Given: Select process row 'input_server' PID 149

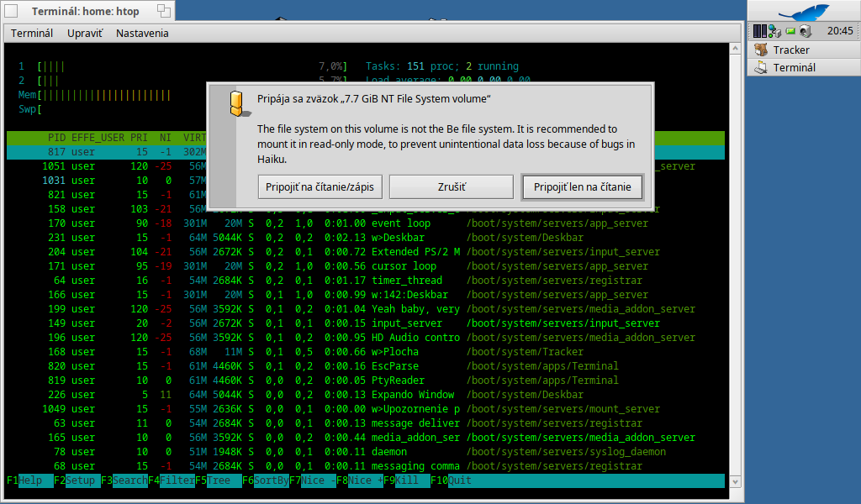Looking at the screenshot, I should click(x=366, y=323).
